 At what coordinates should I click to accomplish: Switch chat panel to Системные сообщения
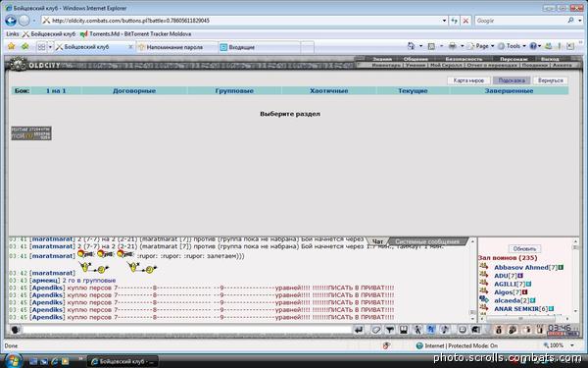pos(427,241)
